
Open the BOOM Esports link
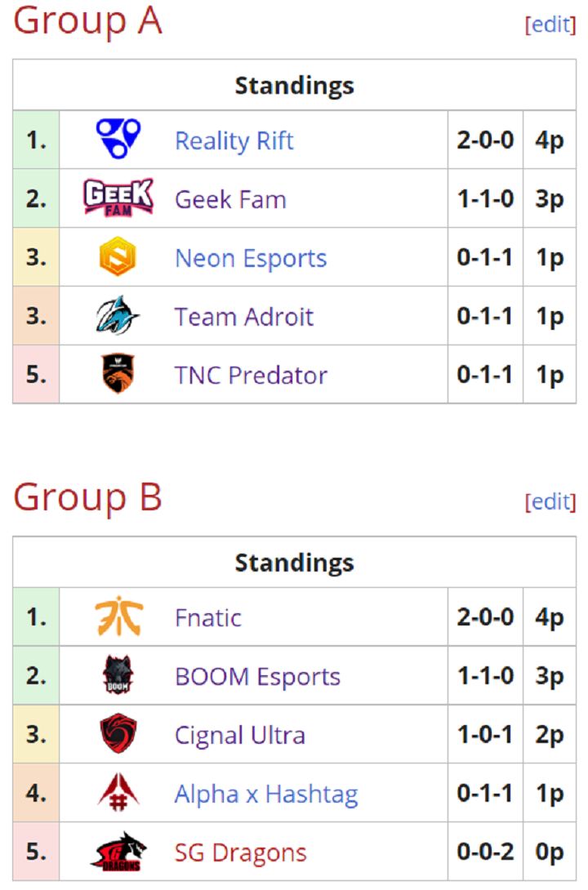pos(258,677)
